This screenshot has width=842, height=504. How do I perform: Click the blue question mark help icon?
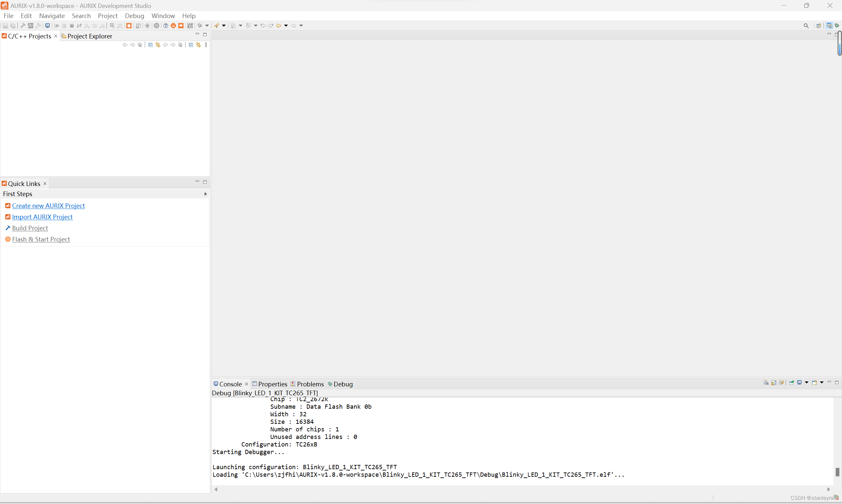click(x=166, y=26)
